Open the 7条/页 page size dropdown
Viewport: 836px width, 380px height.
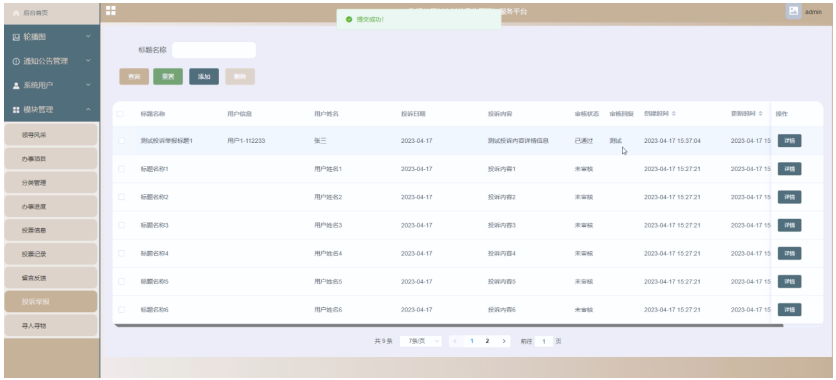coord(421,341)
